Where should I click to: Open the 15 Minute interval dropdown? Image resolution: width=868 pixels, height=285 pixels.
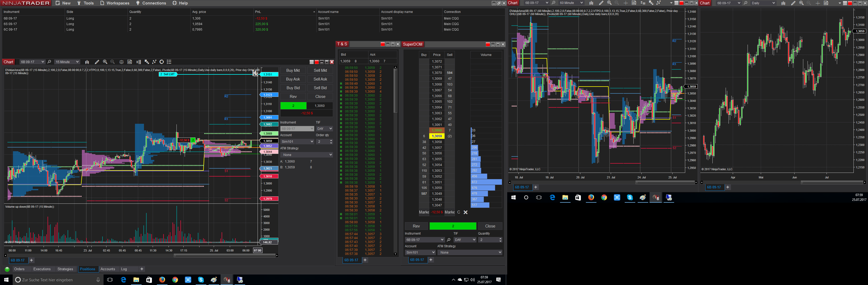[67, 62]
